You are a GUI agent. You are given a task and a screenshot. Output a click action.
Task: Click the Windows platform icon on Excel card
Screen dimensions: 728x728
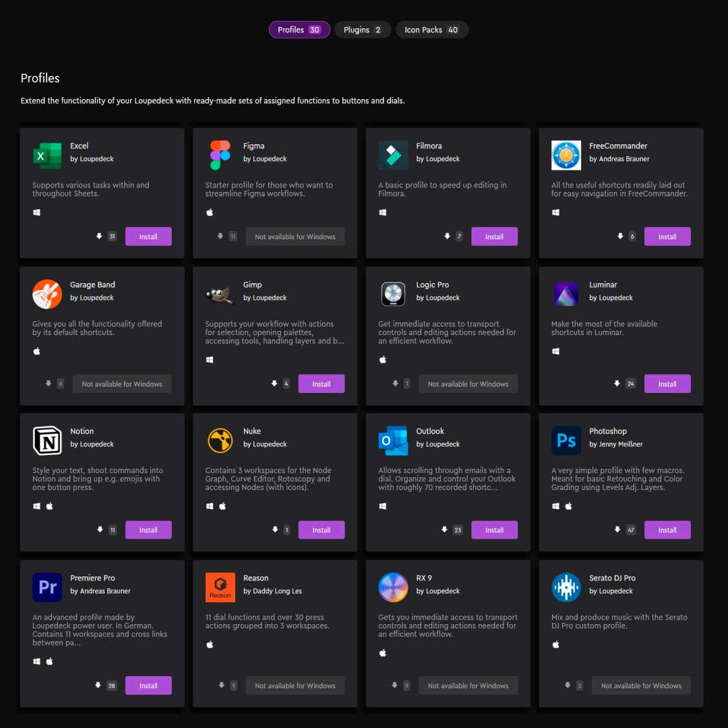(36, 212)
